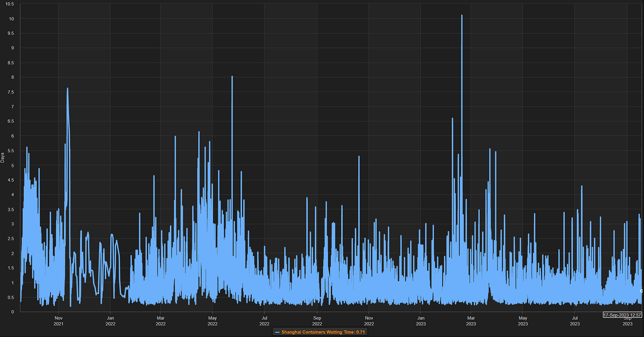644x337 pixels.
Task: Click the 3 y-axis label
Action: click(13, 224)
